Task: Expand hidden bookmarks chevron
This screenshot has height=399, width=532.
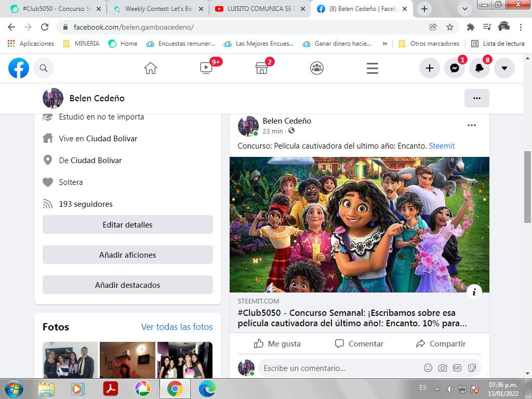Action: point(385,44)
